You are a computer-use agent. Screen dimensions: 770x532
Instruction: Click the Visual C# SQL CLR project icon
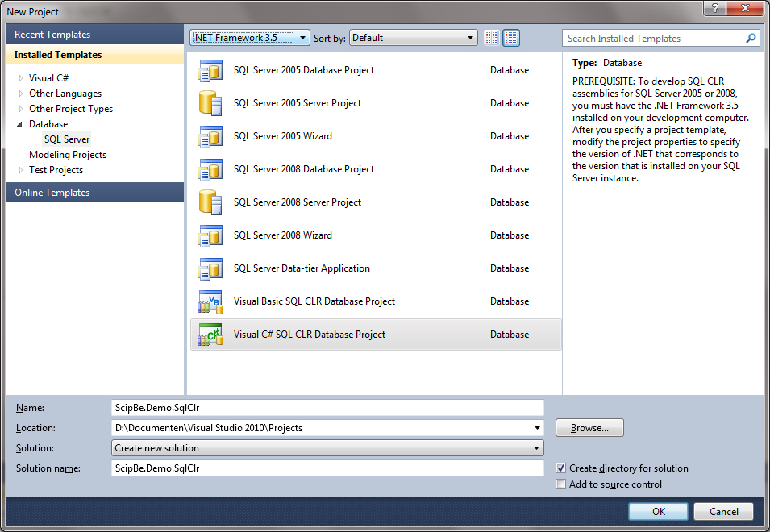210,335
